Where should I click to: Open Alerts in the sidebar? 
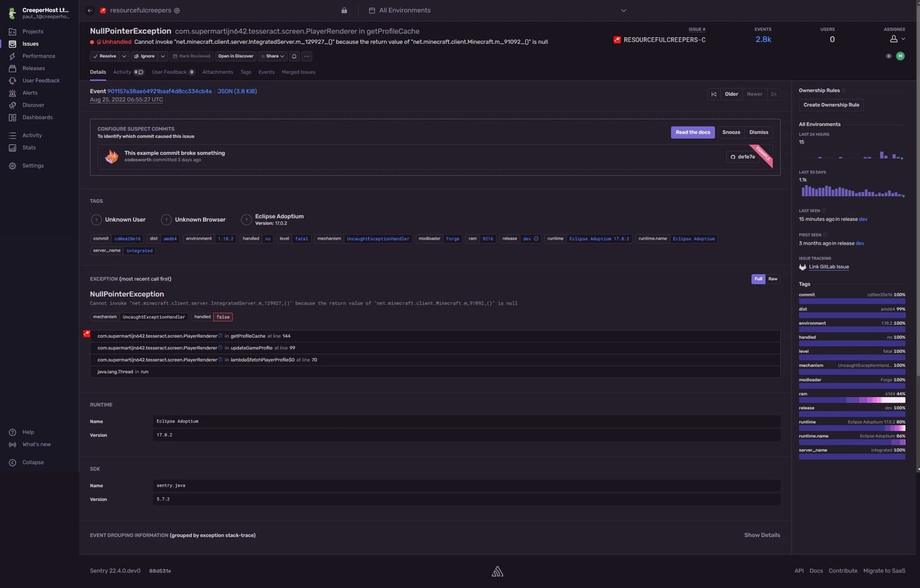30,93
